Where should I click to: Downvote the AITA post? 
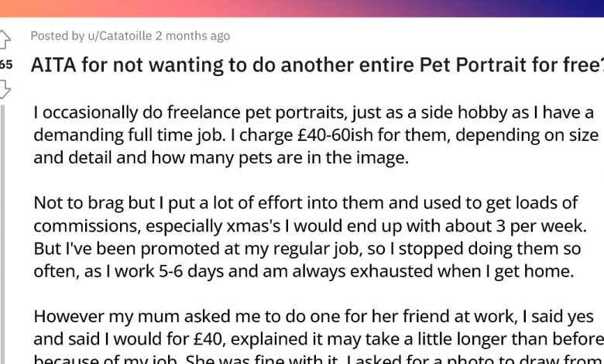coord(5,89)
